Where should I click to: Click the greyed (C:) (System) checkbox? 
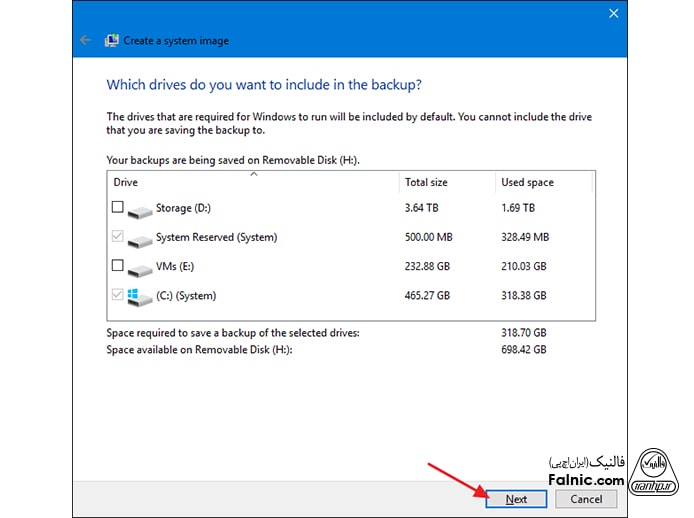click(x=118, y=295)
